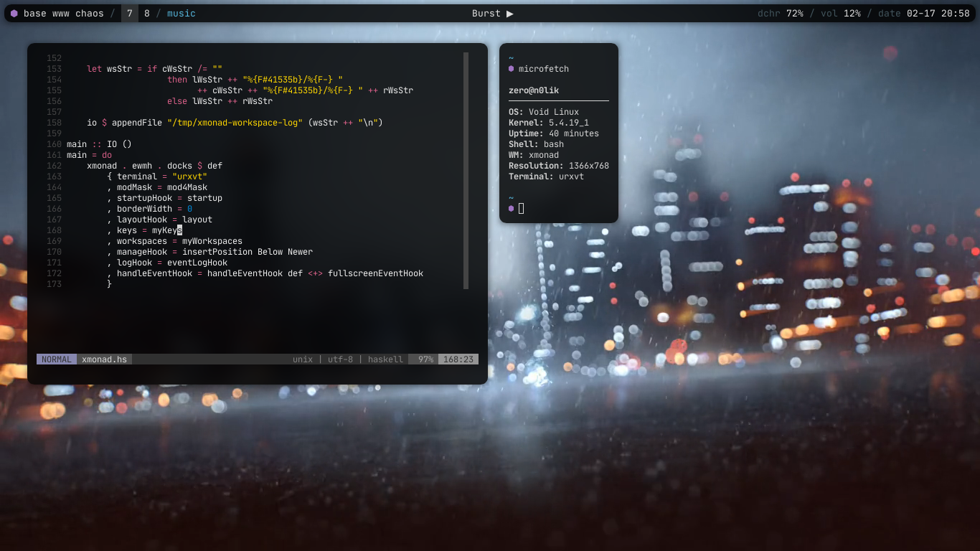Click the OS: Void Linux line

[x=544, y=112]
